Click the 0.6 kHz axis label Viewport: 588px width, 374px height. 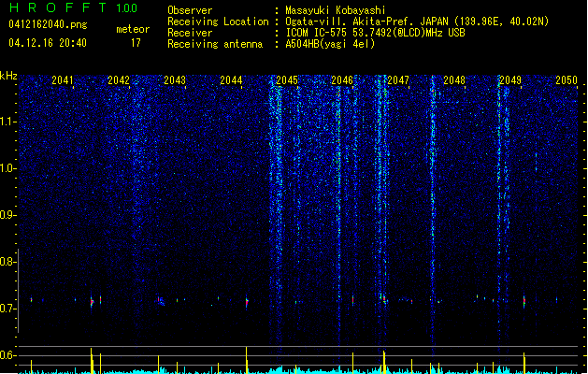[8, 355]
